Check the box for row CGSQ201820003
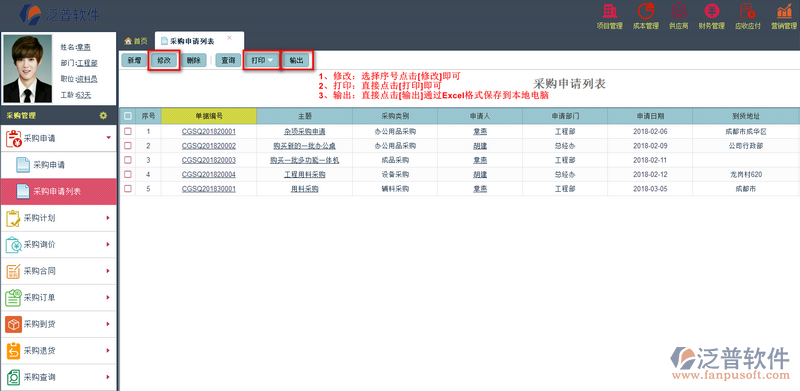 [x=128, y=160]
